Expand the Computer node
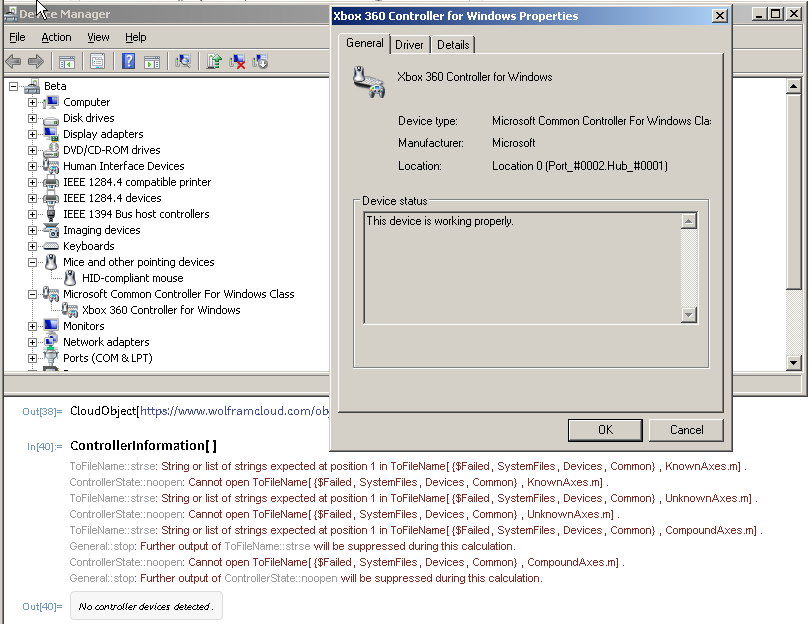 pyautogui.click(x=32, y=103)
